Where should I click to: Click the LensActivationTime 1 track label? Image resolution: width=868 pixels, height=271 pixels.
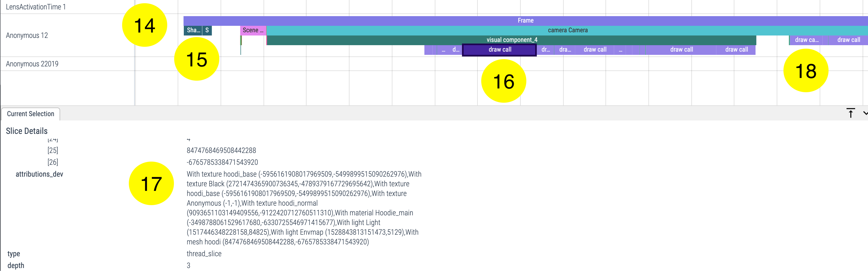click(36, 7)
